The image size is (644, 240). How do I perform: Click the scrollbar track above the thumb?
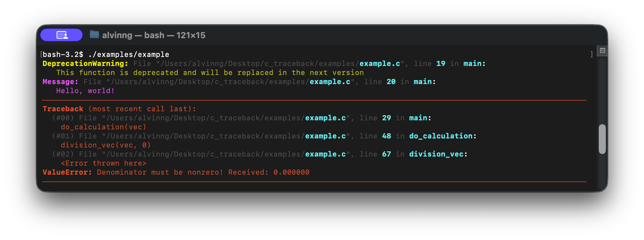click(602, 91)
